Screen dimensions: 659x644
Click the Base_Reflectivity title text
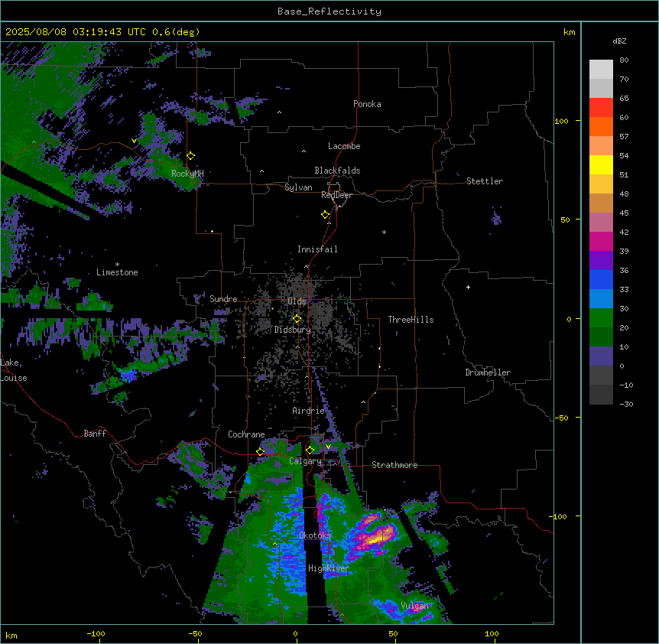click(329, 11)
